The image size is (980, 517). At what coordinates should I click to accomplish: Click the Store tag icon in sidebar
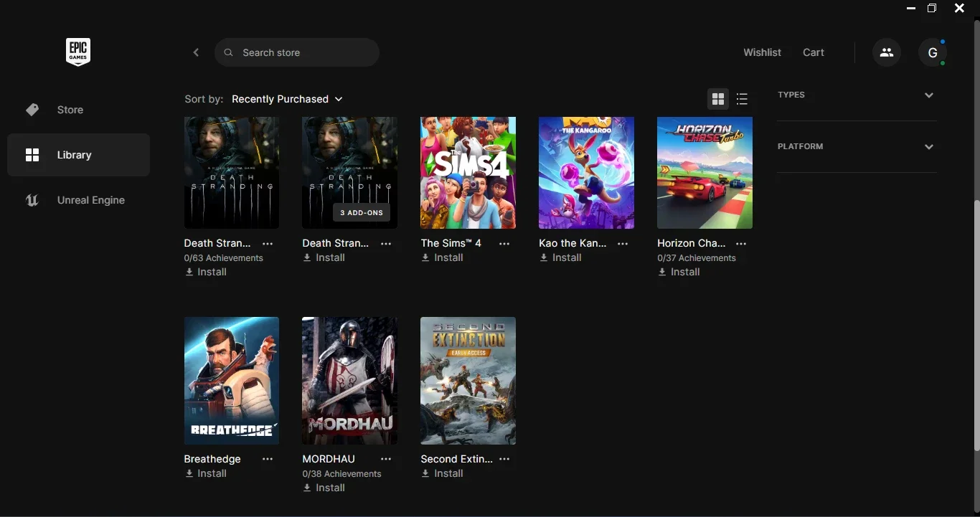[32, 110]
